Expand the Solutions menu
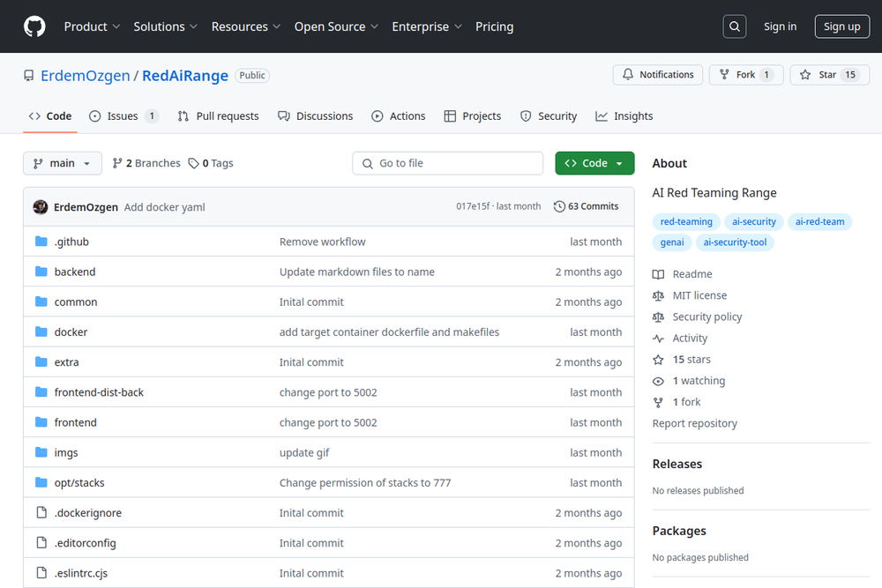This screenshot has height=588, width=882. pos(166,26)
